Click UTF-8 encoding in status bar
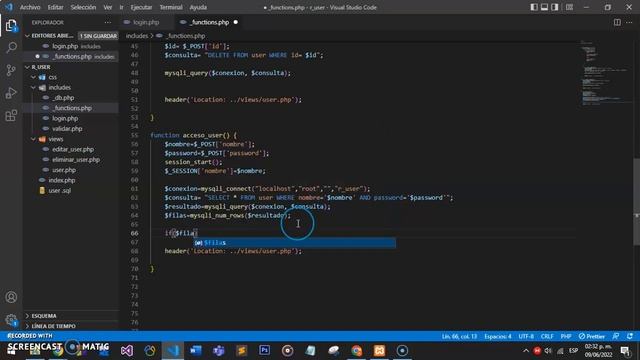640x360 pixels. [x=526, y=336]
